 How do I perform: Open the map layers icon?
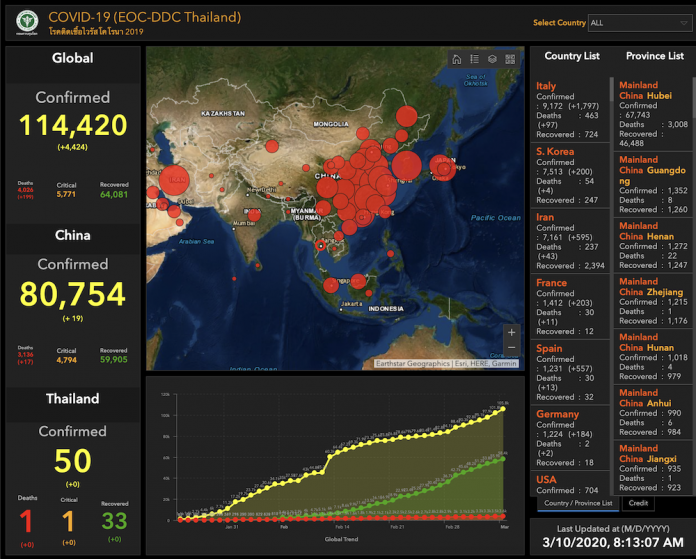[492, 59]
